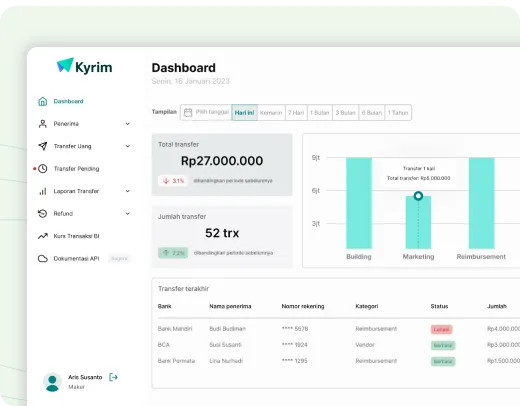Click the Rp27.000.000 total amount
Viewport: 520px width, 406px height.
coord(222,161)
